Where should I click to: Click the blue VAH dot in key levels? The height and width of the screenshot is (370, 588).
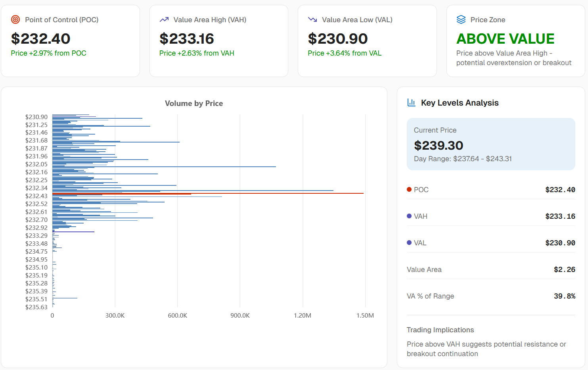409,216
